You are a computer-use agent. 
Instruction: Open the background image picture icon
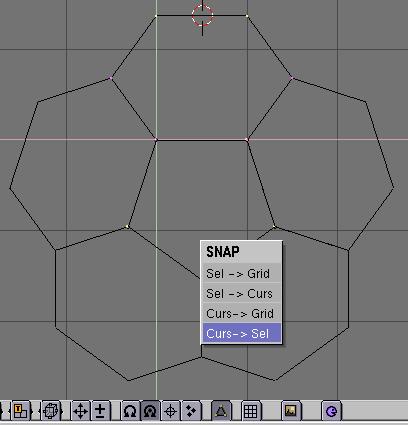coord(291,410)
